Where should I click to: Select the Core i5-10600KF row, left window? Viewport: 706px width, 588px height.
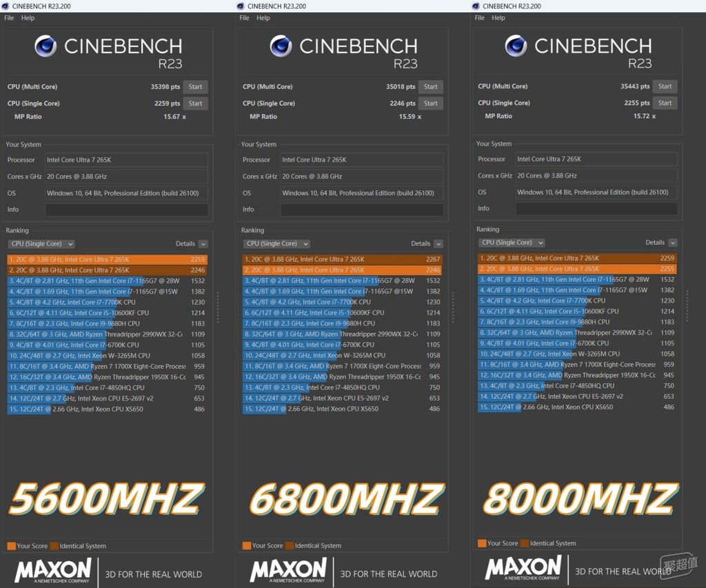click(107, 313)
